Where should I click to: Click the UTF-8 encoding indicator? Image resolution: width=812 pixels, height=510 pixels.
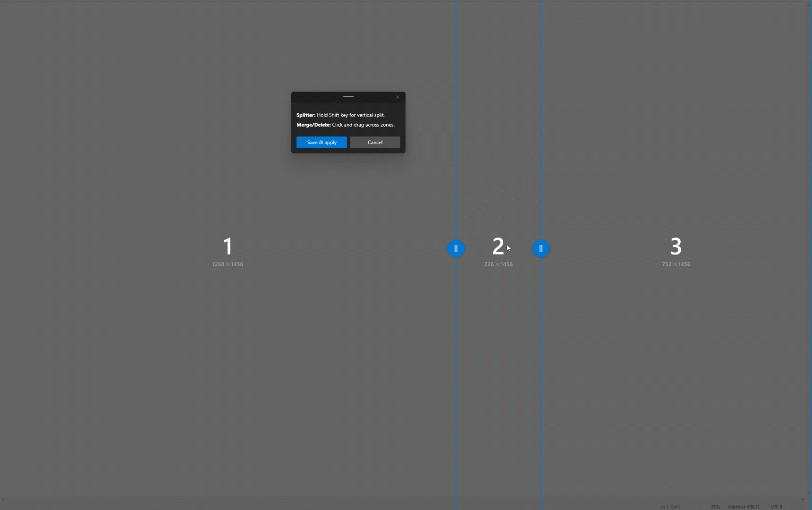tap(777, 506)
